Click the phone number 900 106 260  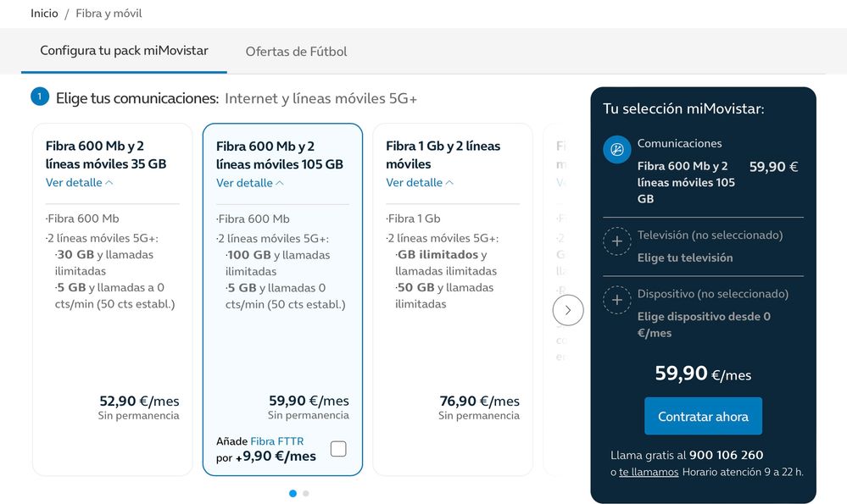point(726,456)
